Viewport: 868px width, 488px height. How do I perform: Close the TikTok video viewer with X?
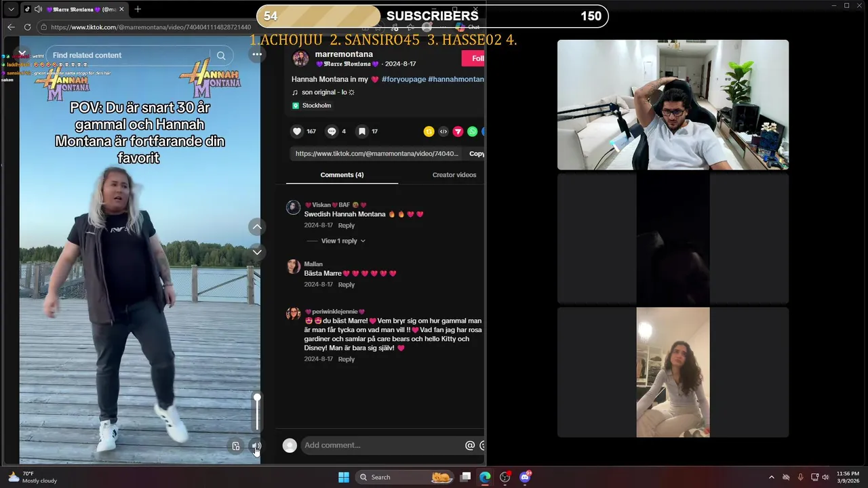(x=22, y=54)
